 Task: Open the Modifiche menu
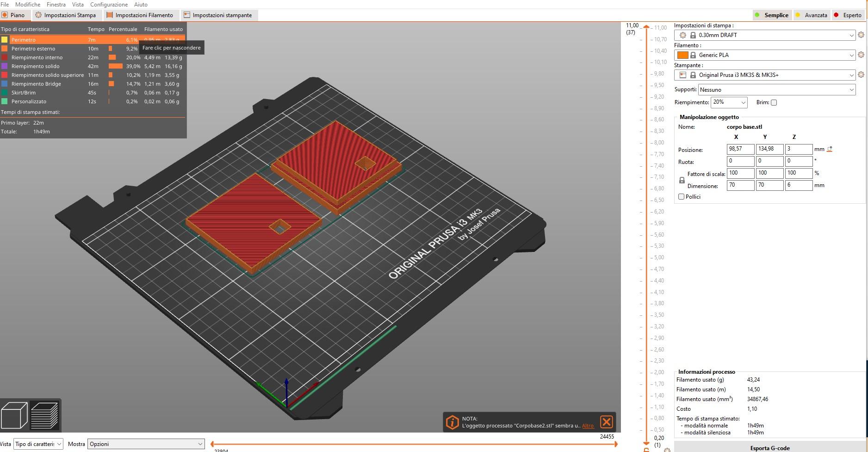[x=28, y=5]
